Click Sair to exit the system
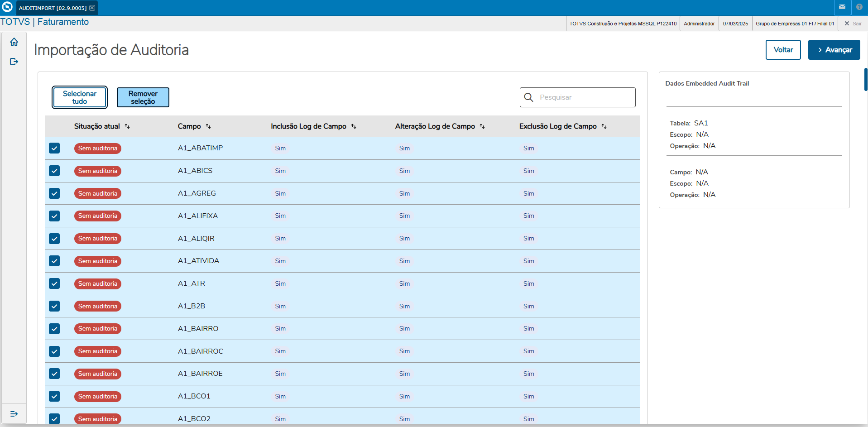 pyautogui.click(x=853, y=24)
